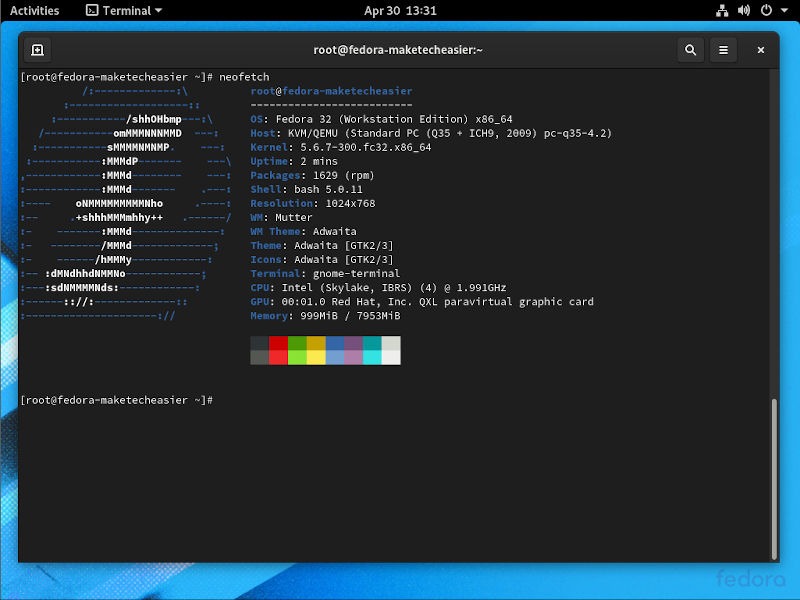Click the root@fedora-maketecheasier title bar
Viewport: 800px width, 600px height.
point(400,49)
